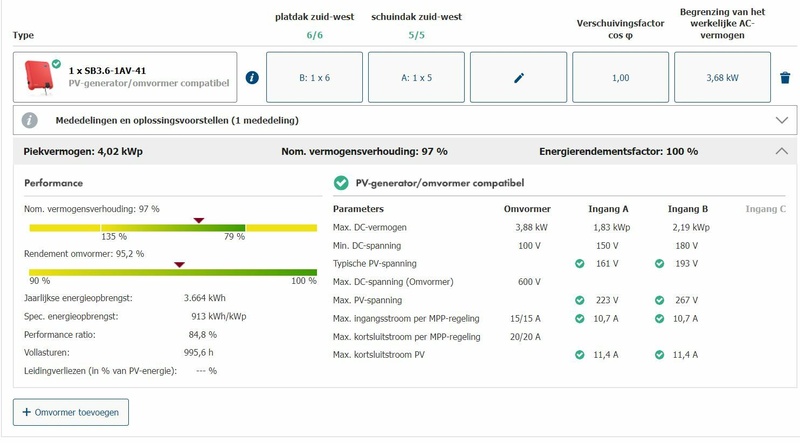The width and height of the screenshot is (800, 443).
Task: Click the 5/5 module count
Action: [416, 35]
